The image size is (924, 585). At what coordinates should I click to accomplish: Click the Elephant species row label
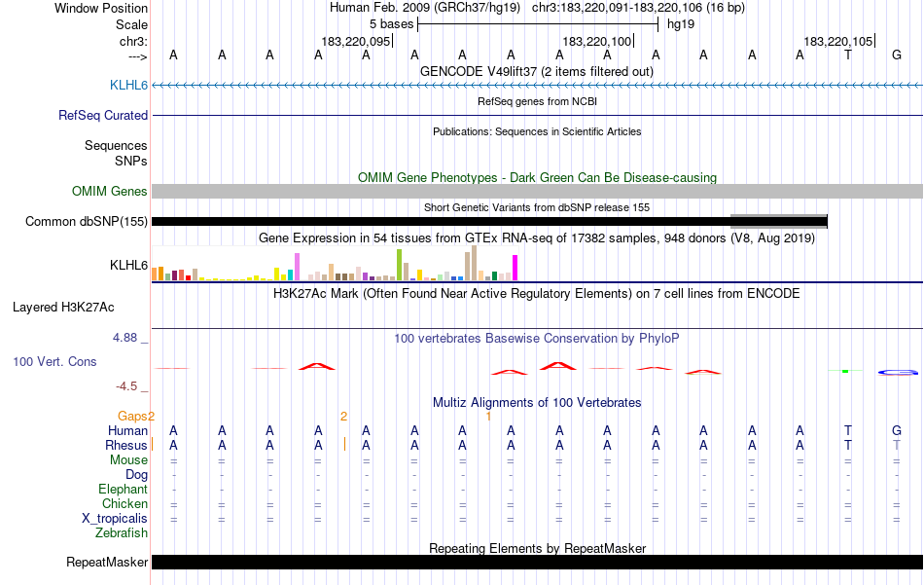pyautogui.click(x=123, y=490)
